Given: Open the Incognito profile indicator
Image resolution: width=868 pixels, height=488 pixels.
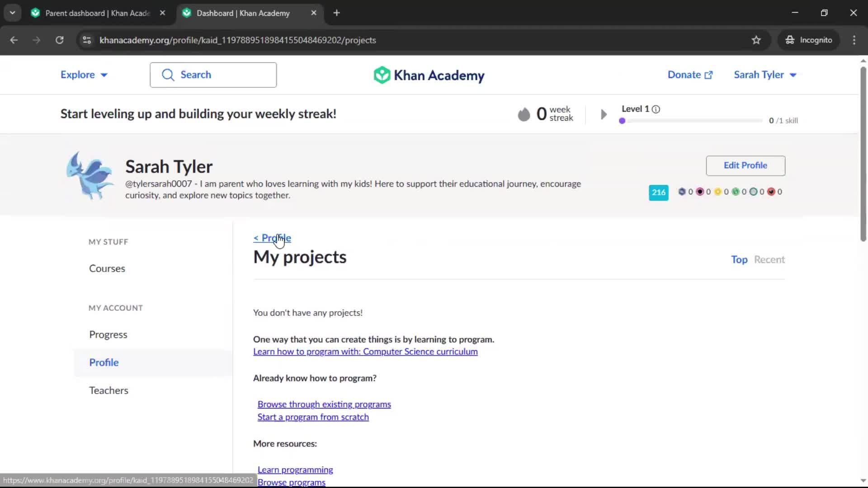Looking at the screenshot, I should pyautogui.click(x=809, y=40).
